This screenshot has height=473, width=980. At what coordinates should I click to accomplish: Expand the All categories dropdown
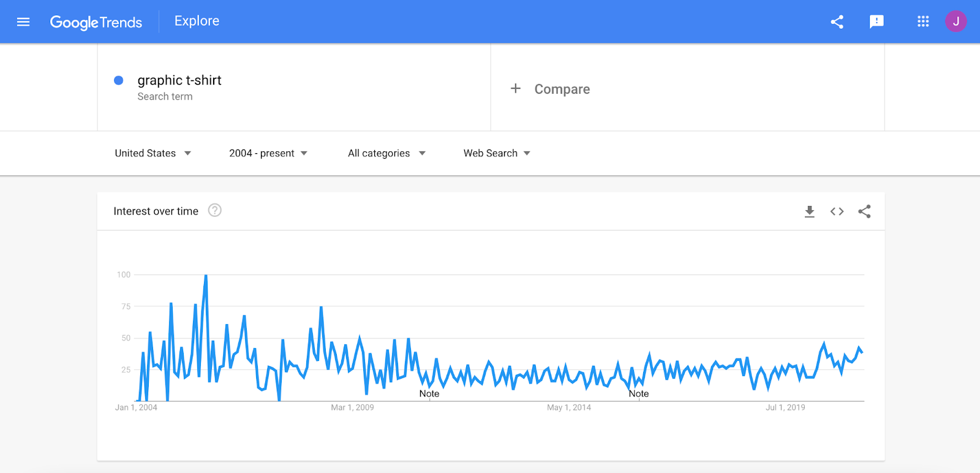coord(386,153)
